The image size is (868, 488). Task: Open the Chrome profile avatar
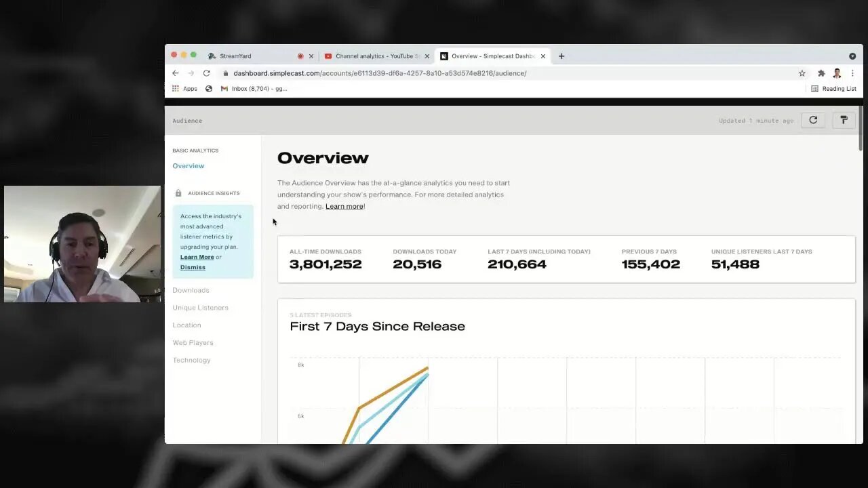coord(837,73)
